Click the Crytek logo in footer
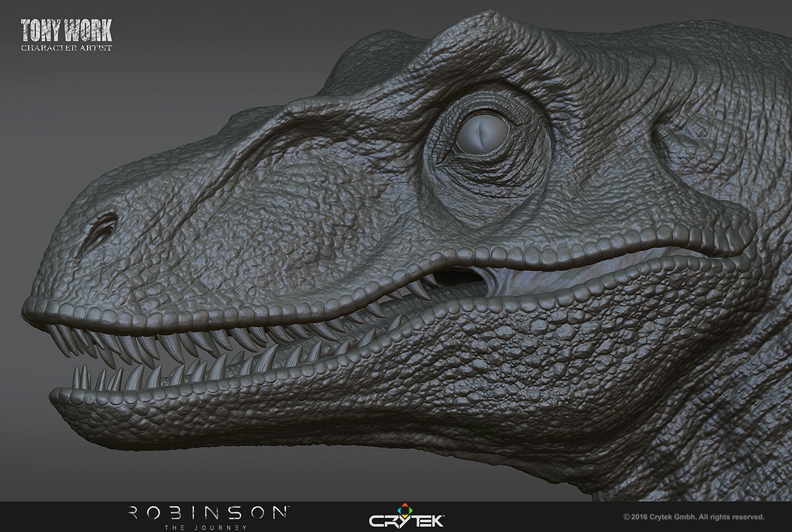 coord(407,517)
